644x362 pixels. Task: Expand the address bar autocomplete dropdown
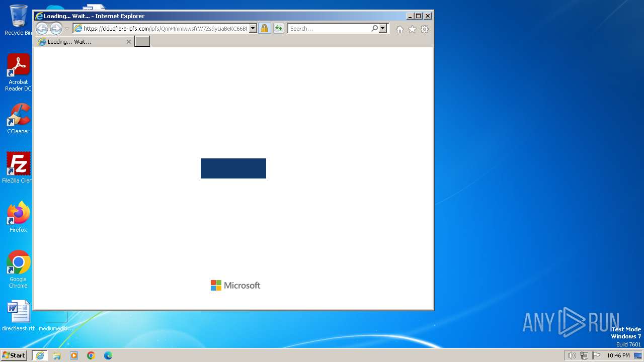253,29
